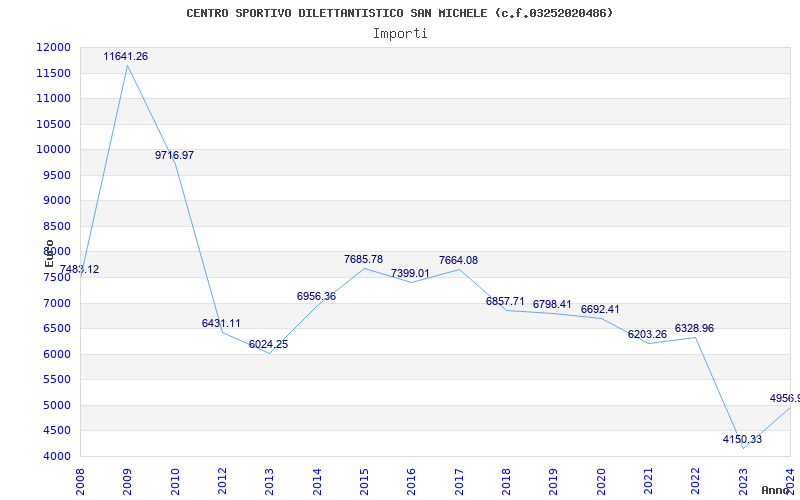Click the 2008 x-axis year

[80, 482]
